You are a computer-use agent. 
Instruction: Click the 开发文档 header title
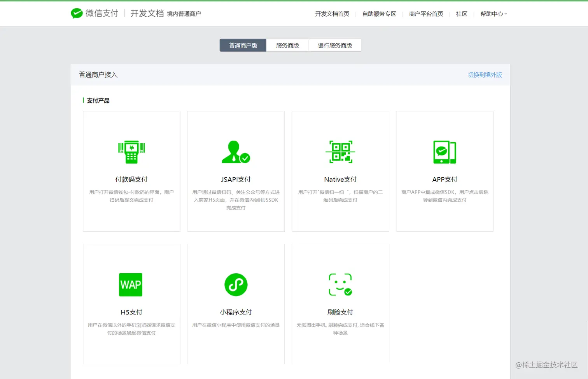[x=147, y=13]
